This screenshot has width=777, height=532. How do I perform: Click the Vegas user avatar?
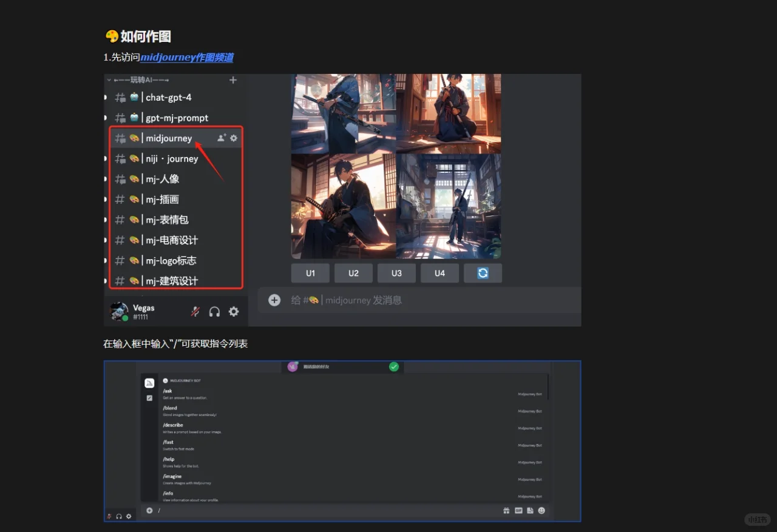(x=118, y=311)
